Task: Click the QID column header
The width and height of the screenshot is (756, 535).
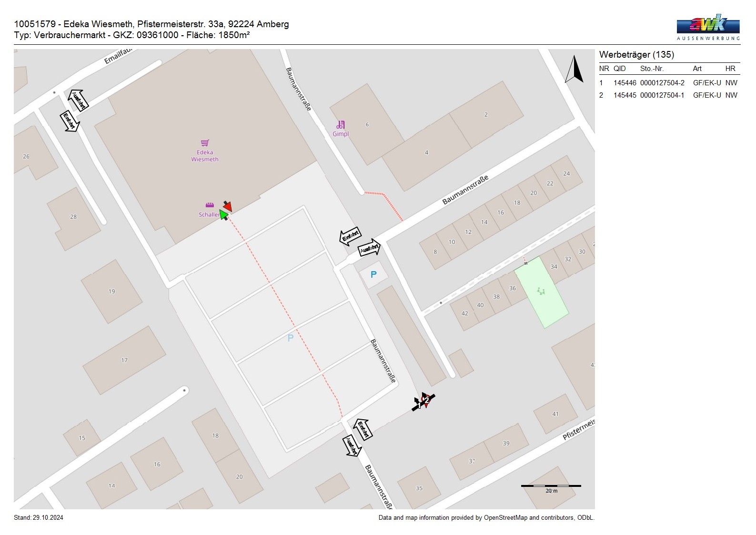Action: point(619,69)
